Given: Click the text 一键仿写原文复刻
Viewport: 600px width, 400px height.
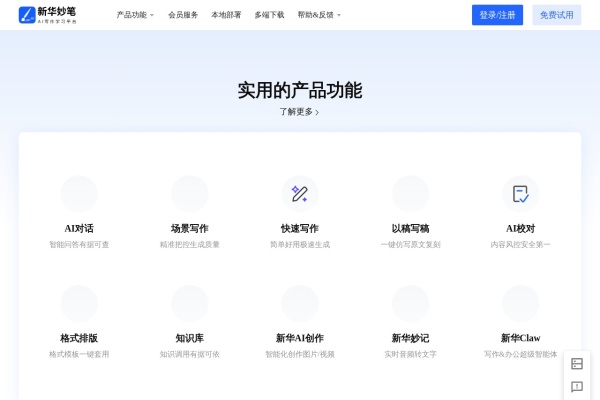Looking at the screenshot, I should point(410,245).
